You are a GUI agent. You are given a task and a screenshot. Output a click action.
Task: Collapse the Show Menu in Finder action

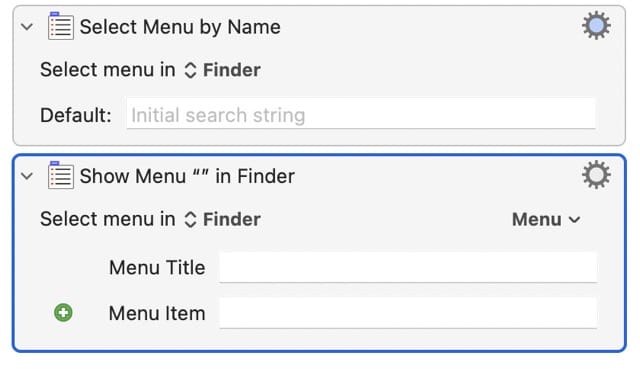[27, 176]
